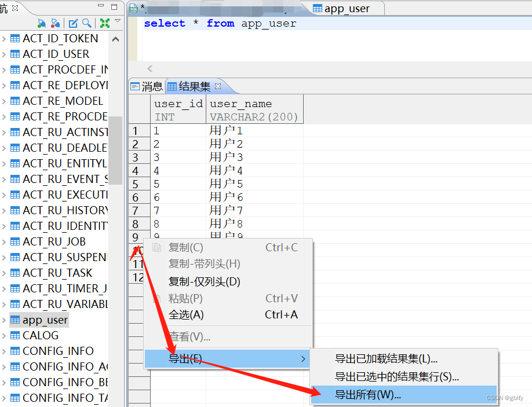Select row header 5 in result grid
Screen dimensions: 532x407
(x=139, y=184)
